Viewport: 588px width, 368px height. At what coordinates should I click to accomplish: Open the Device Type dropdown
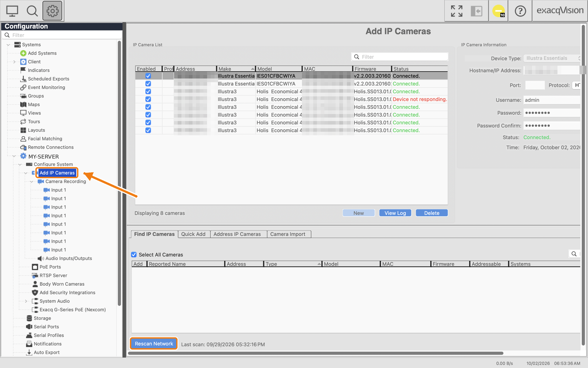[x=552, y=58]
